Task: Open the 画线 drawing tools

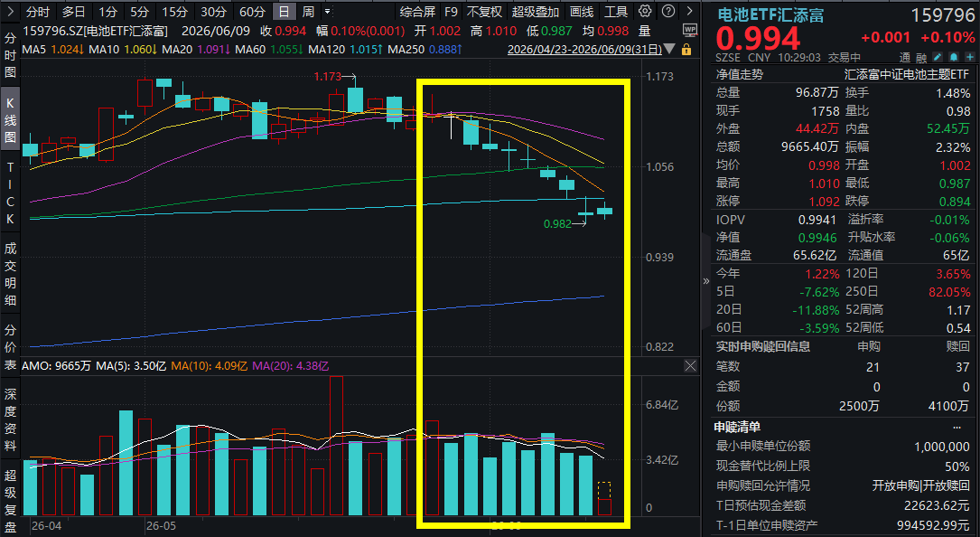Action: coord(582,12)
